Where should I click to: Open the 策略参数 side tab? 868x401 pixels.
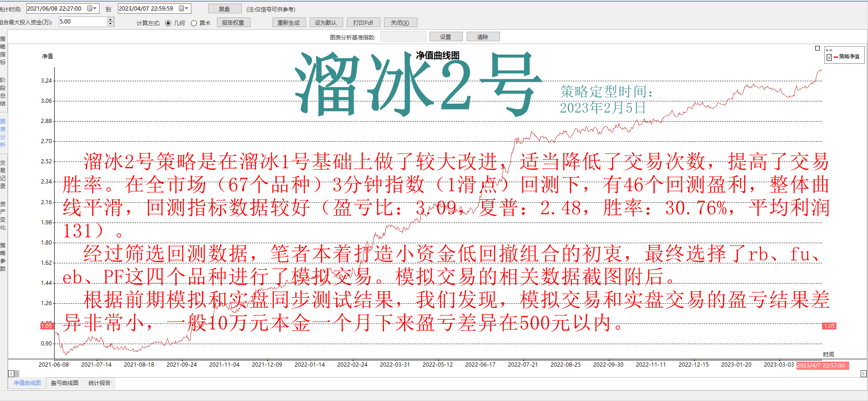(3, 257)
